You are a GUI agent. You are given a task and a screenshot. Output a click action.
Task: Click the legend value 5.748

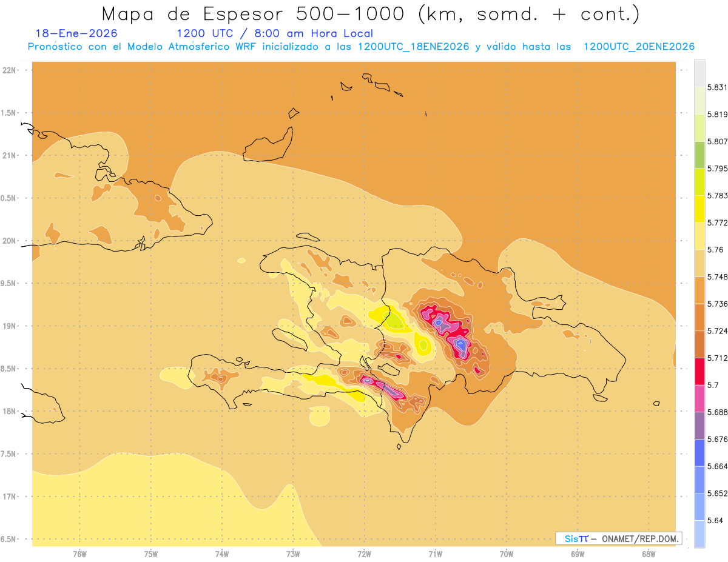[x=717, y=276]
